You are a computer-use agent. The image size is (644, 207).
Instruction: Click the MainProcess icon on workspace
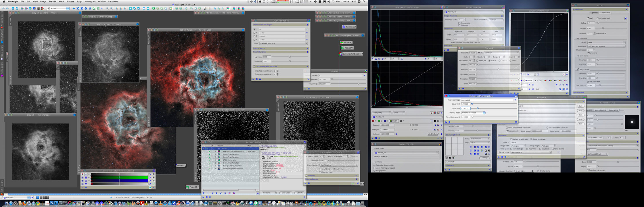pos(349,27)
